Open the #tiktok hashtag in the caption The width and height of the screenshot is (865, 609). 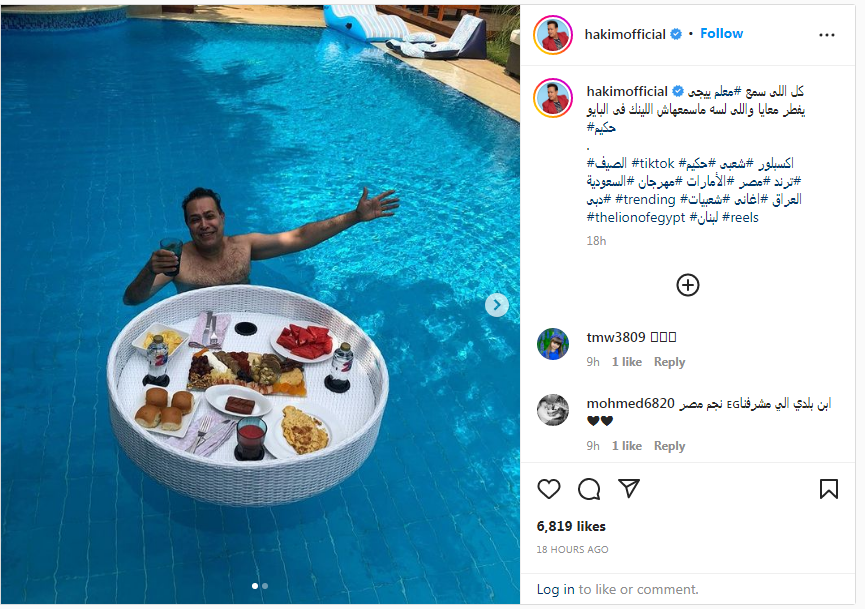(653, 163)
